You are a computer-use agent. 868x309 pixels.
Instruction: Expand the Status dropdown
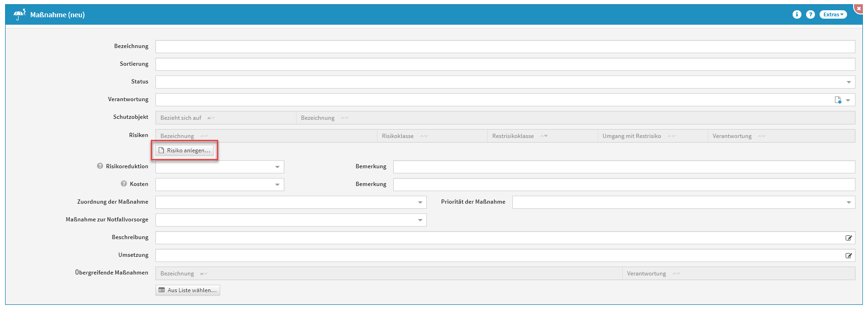[x=848, y=82]
